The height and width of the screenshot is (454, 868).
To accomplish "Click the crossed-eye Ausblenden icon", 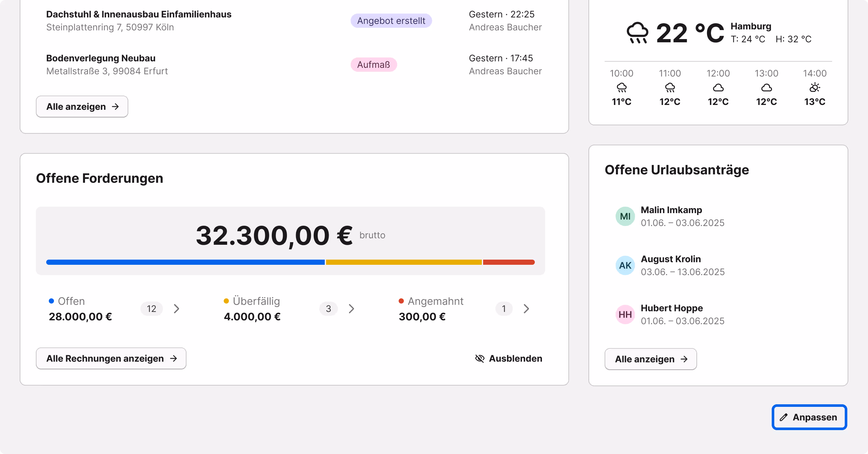I will click(480, 358).
